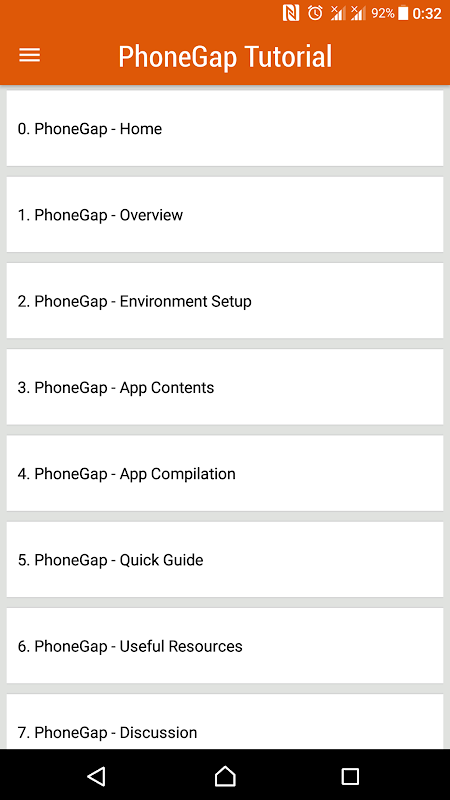Tap the second SIM signal icon

[x=358, y=13]
